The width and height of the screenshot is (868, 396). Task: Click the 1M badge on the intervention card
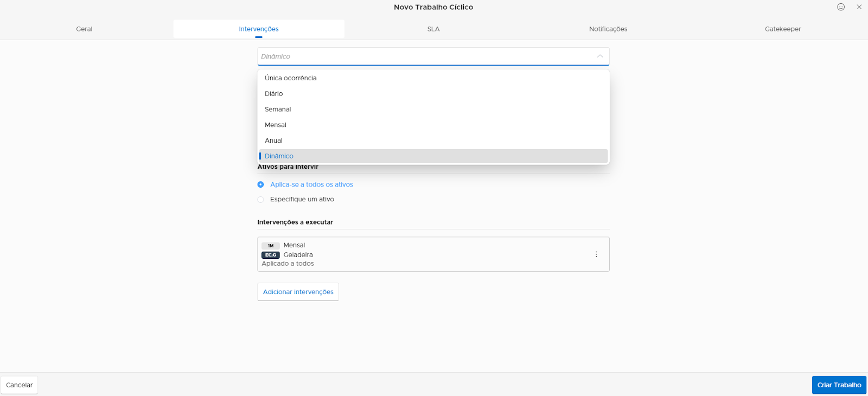pyautogui.click(x=271, y=246)
